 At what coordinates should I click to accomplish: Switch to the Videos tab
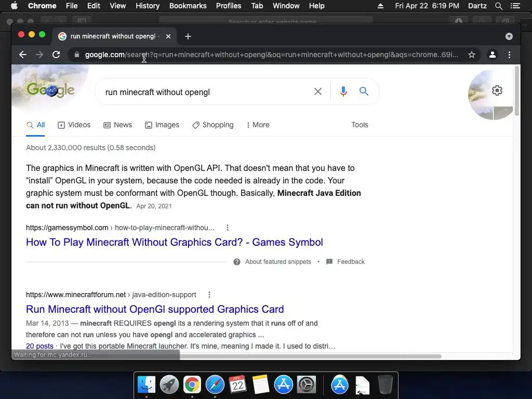tap(74, 125)
